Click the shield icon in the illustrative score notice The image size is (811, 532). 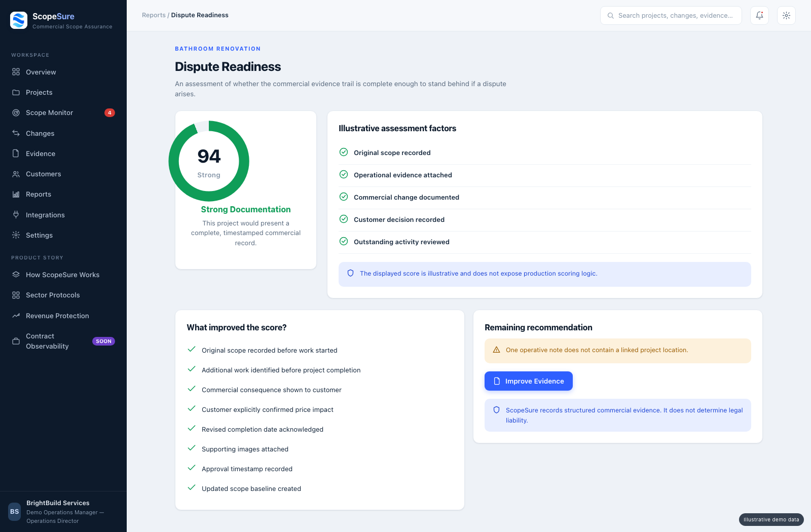[350, 273]
